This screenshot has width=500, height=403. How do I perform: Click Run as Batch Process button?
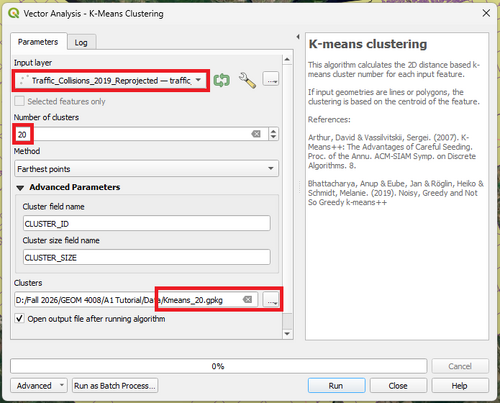(115, 385)
